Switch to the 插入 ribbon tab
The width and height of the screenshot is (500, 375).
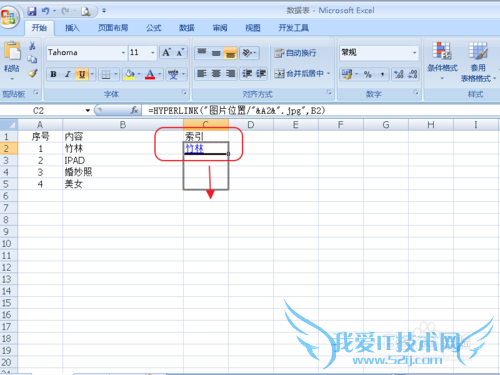coord(72,28)
